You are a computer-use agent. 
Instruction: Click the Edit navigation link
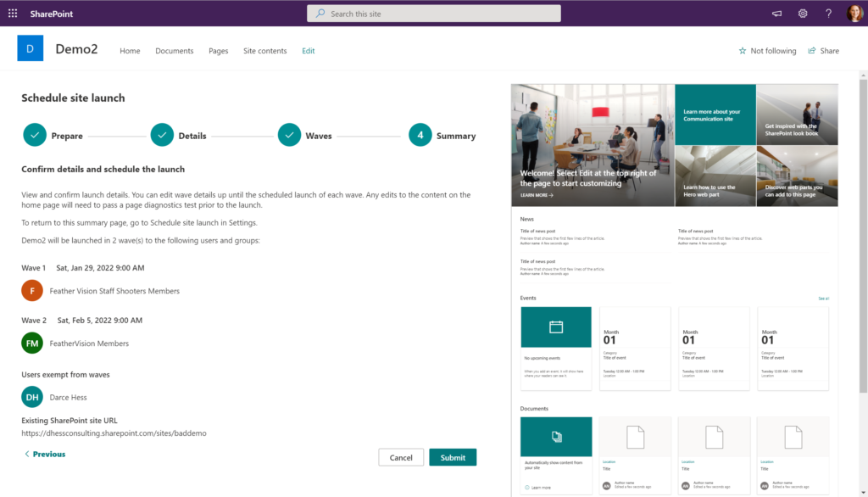309,50
